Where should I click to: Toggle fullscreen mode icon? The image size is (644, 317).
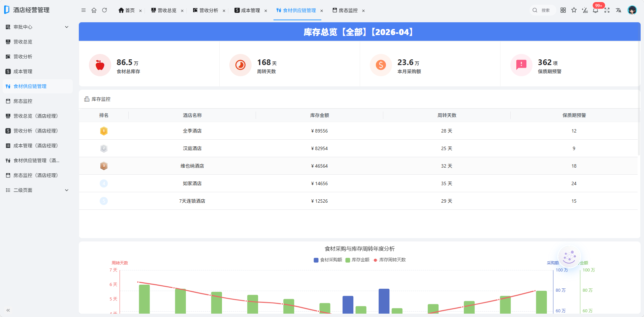coord(607,10)
